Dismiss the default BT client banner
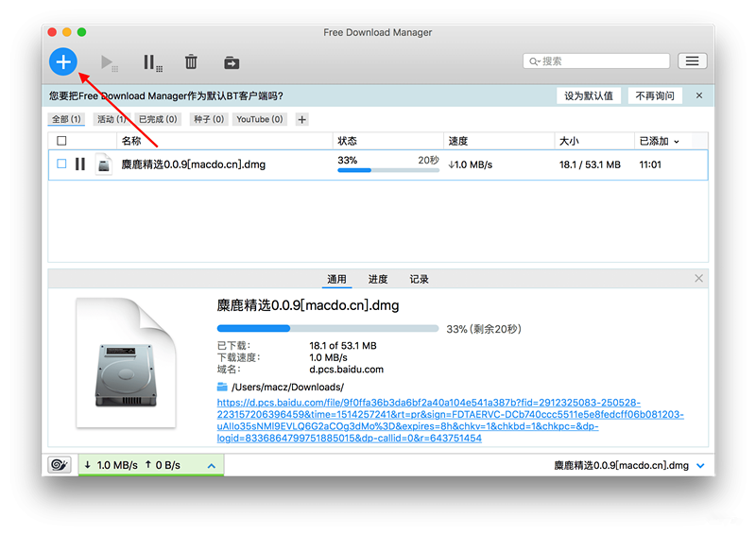 (699, 95)
